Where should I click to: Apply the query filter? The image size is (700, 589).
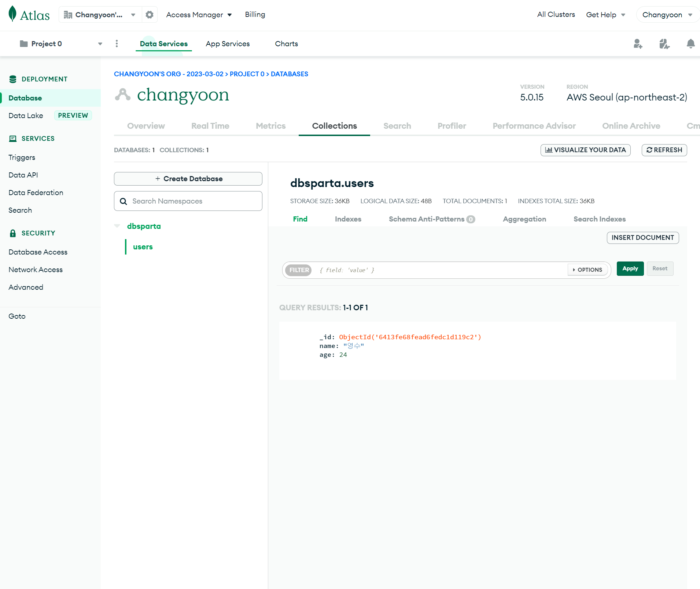(630, 268)
